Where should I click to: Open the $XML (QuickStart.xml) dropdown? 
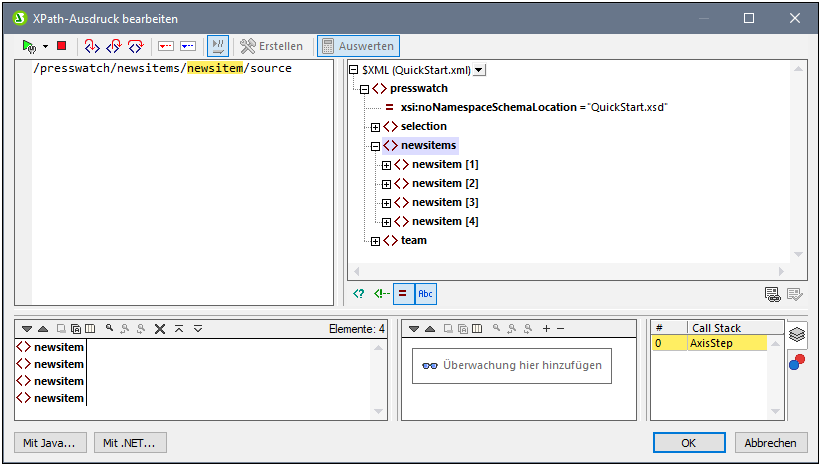479,69
